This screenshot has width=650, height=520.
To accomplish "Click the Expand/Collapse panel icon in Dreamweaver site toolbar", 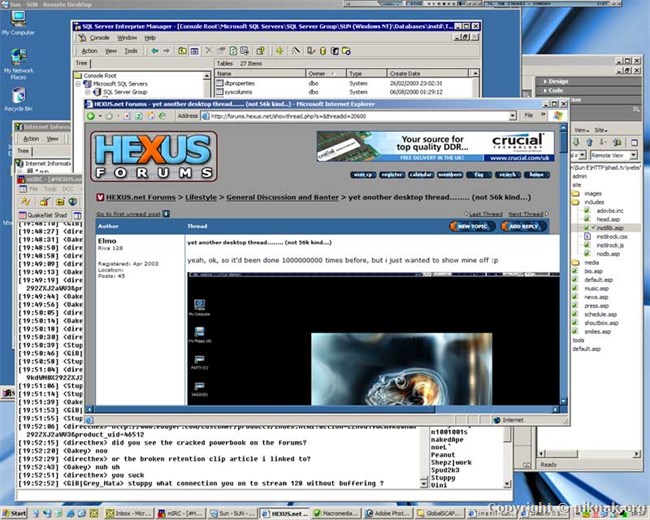I will tap(634, 142).
